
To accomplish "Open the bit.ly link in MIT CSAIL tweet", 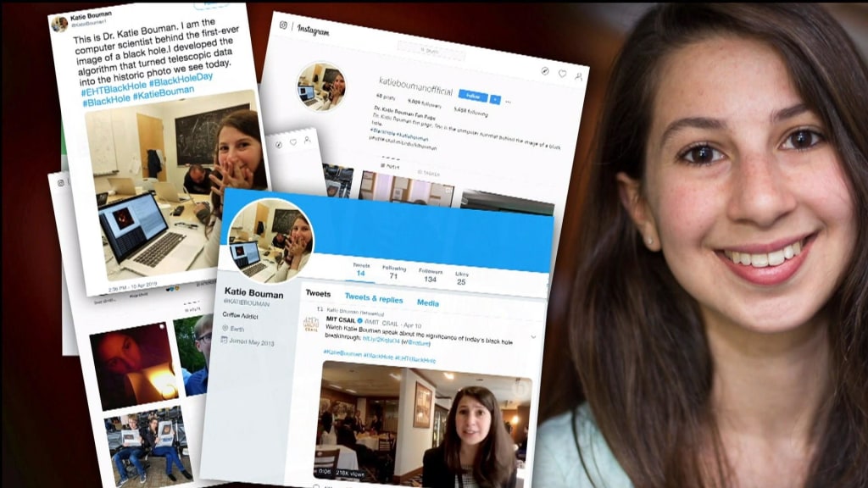I will pos(381,341).
